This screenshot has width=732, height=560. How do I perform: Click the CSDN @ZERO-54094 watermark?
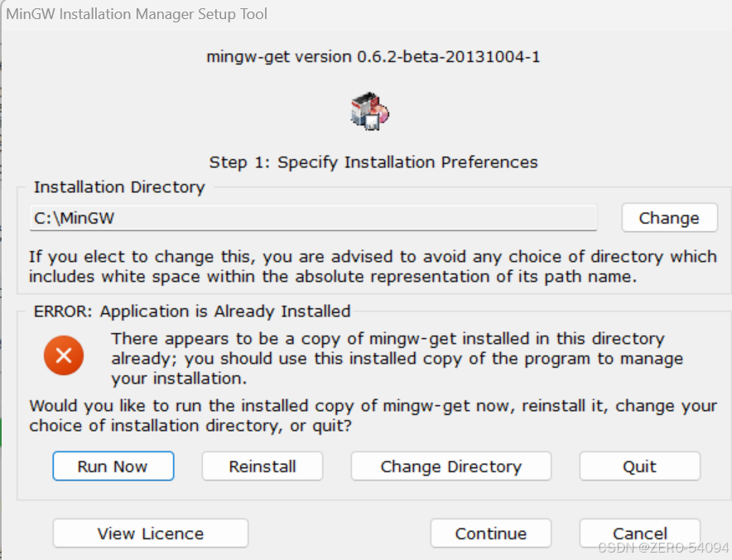click(x=663, y=548)
